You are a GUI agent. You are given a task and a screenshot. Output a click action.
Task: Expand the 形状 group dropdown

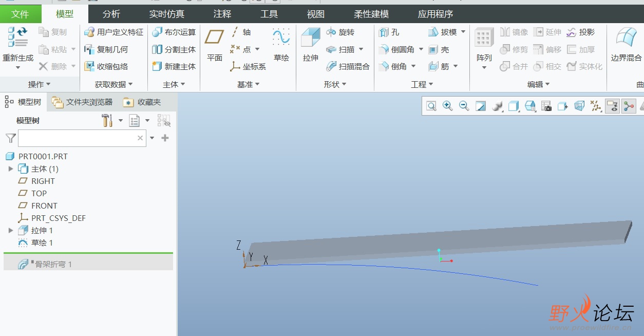pyautogui.click(x=335, y=84)
